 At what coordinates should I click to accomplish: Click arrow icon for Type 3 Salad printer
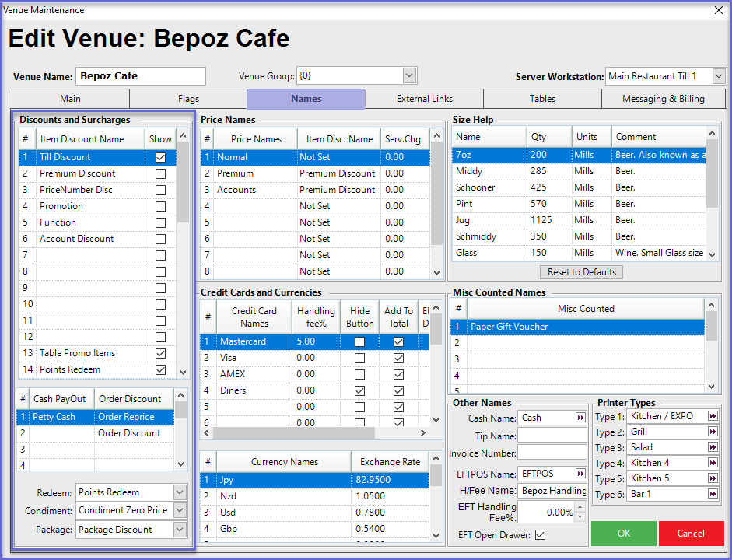click(x=713, y=447)
